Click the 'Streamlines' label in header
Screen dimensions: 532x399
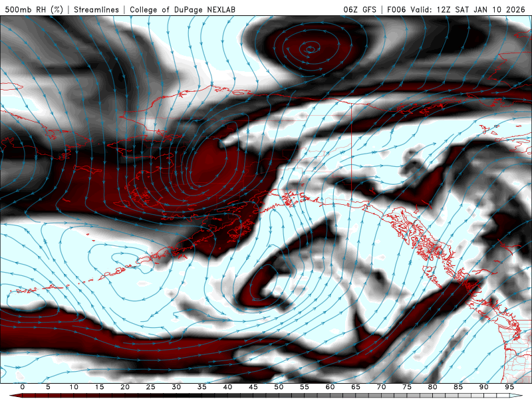tap(96, 9)
